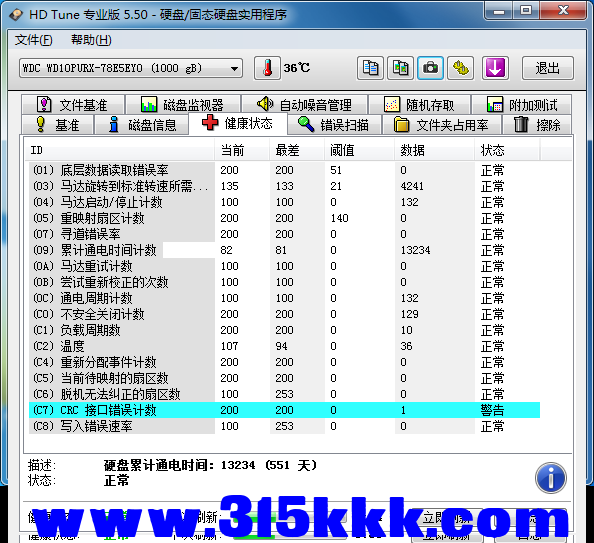Select the (C7) CRC 接口错误计数 row

284,410
